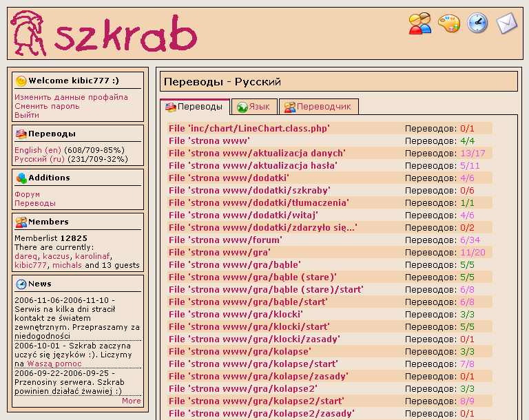Click Сменить пароль link

[x=47, y=106]
